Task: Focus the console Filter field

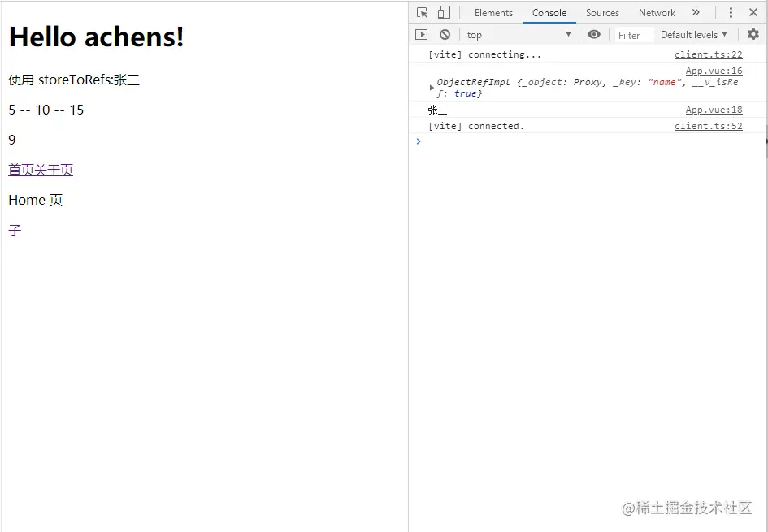Action: tap(634, 35)
